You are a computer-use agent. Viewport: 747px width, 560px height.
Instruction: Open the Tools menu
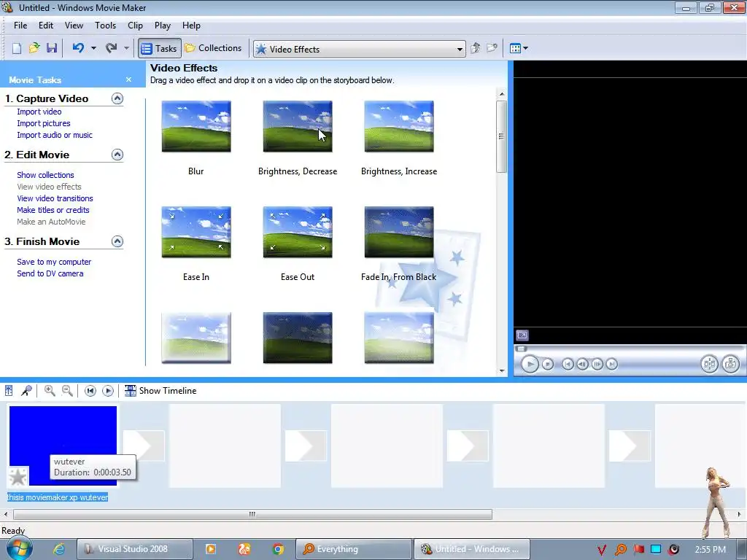pos(105,26)
